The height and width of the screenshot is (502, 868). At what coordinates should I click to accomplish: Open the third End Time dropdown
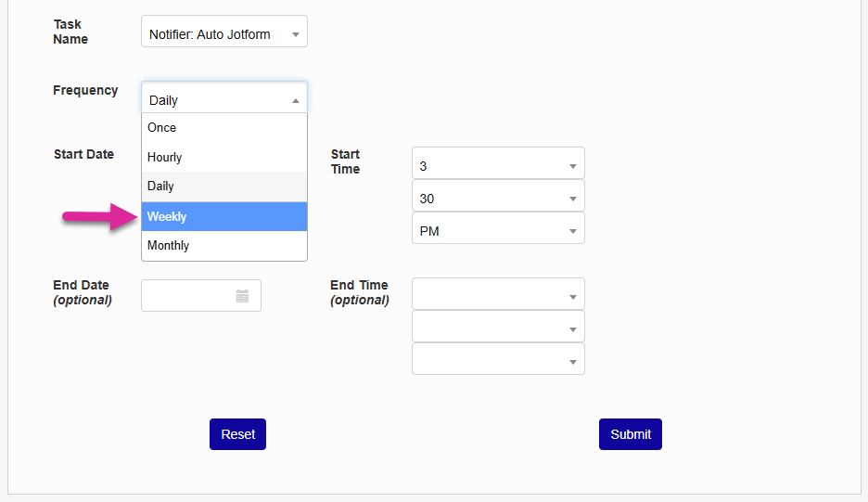pyautogui.click(x=498, y=358)
